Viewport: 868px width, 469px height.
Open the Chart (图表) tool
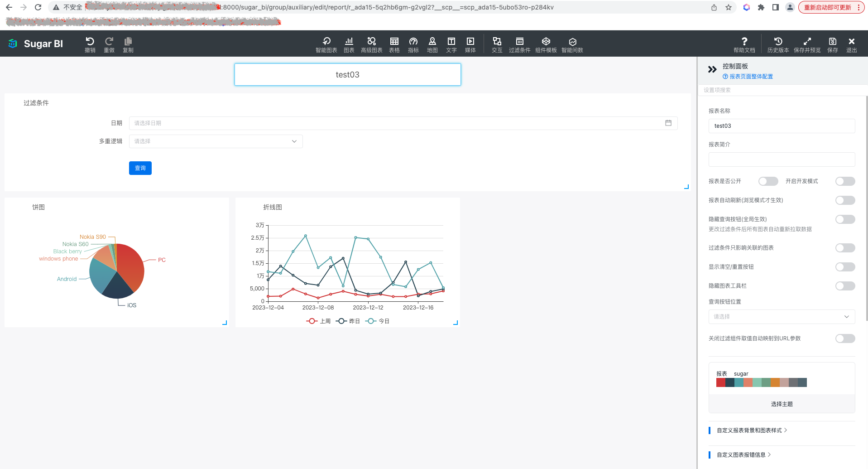tap(349, 44)
